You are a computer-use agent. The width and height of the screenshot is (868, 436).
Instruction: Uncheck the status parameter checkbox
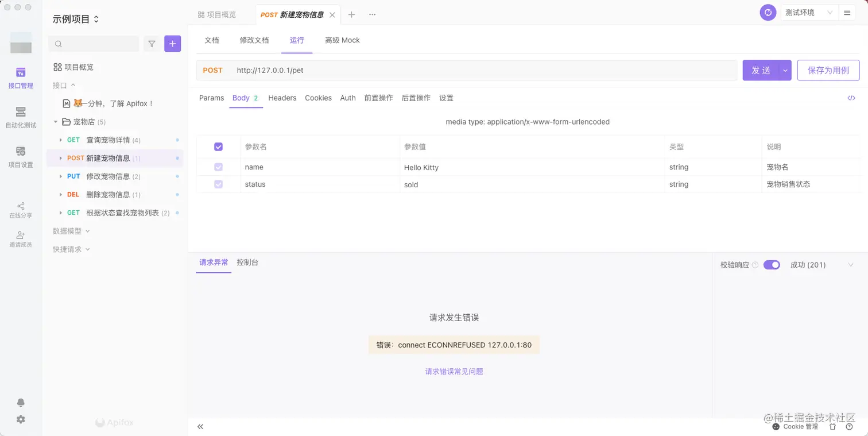tap(219, 184)
